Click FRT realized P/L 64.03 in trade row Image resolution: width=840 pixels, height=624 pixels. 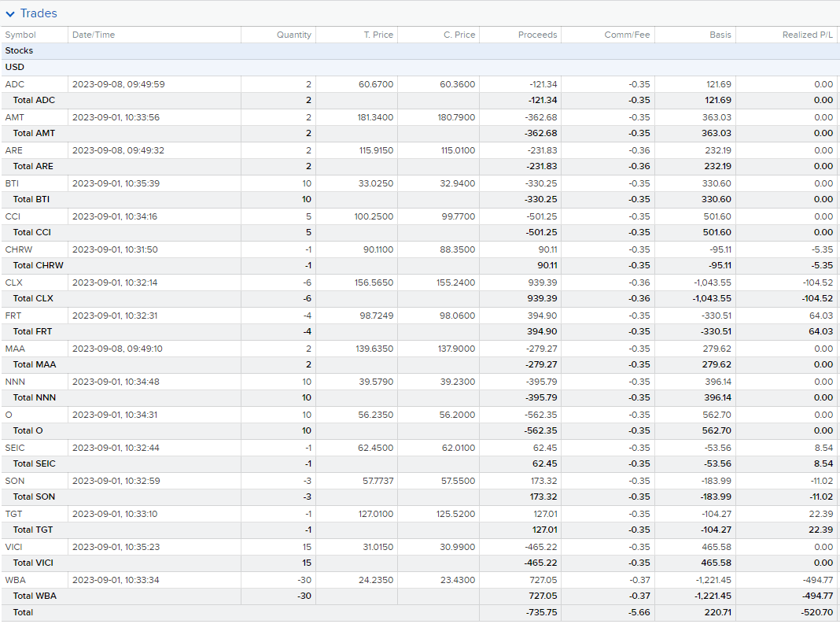(820, 316)
